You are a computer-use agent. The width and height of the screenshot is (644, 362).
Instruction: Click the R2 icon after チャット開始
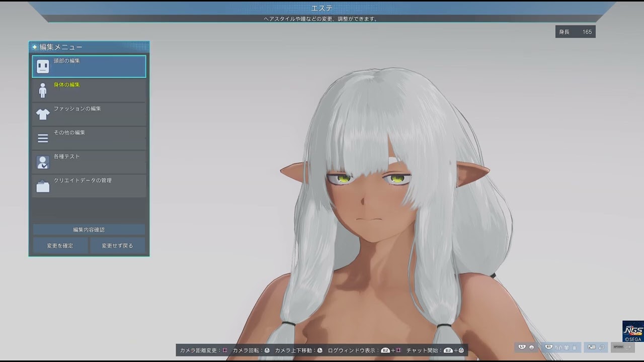tap(448, 350)
